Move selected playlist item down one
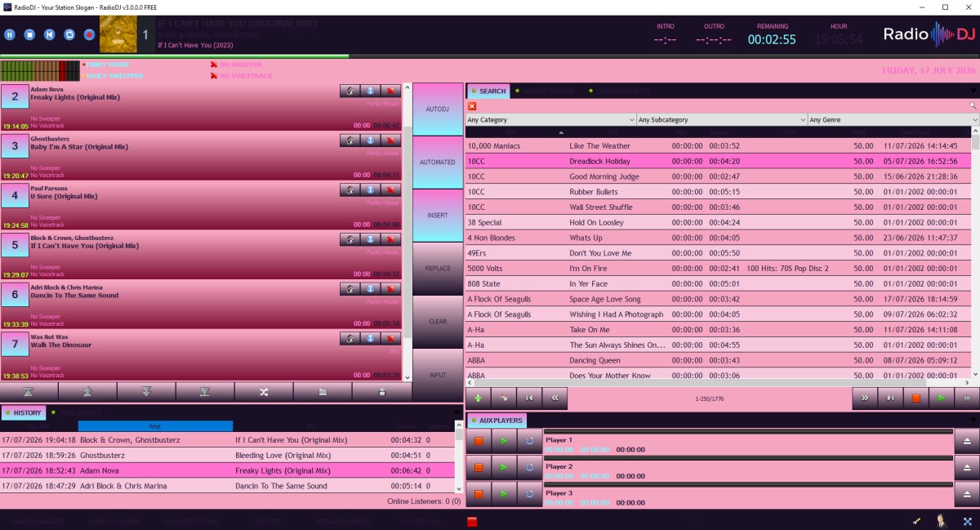The image size is (980, 530). tap(146, 392)
